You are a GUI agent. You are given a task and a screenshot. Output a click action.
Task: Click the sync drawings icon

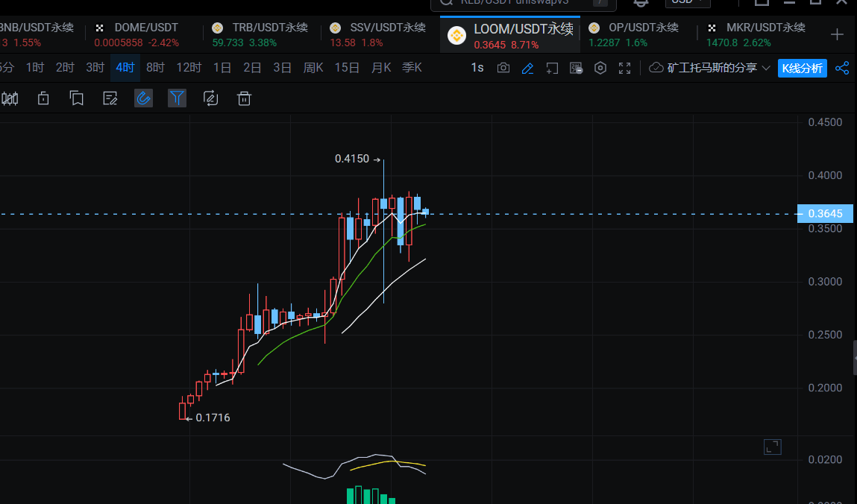[x=210, y=99]
